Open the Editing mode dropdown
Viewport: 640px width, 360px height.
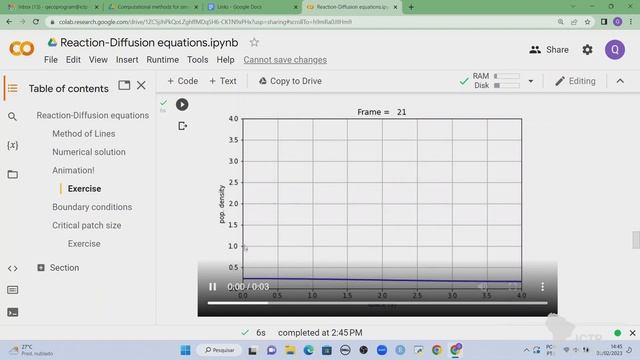coord(575,81)
